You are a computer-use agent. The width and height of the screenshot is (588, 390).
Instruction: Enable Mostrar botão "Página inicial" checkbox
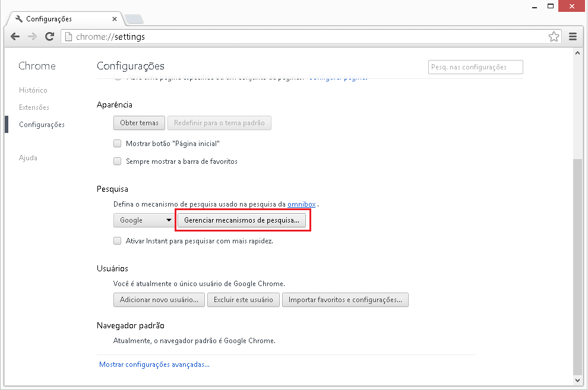pyautogui.click(x=118, y=144)
